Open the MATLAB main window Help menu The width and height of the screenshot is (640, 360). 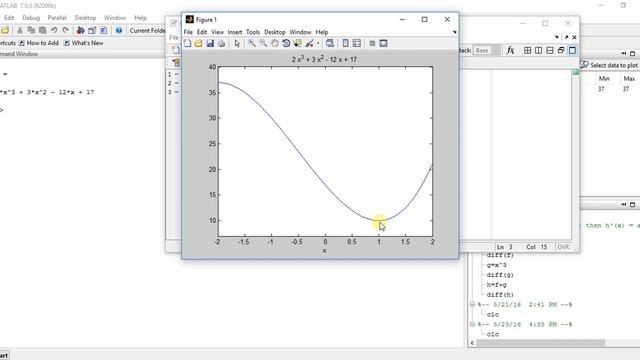tap(140, 18)
